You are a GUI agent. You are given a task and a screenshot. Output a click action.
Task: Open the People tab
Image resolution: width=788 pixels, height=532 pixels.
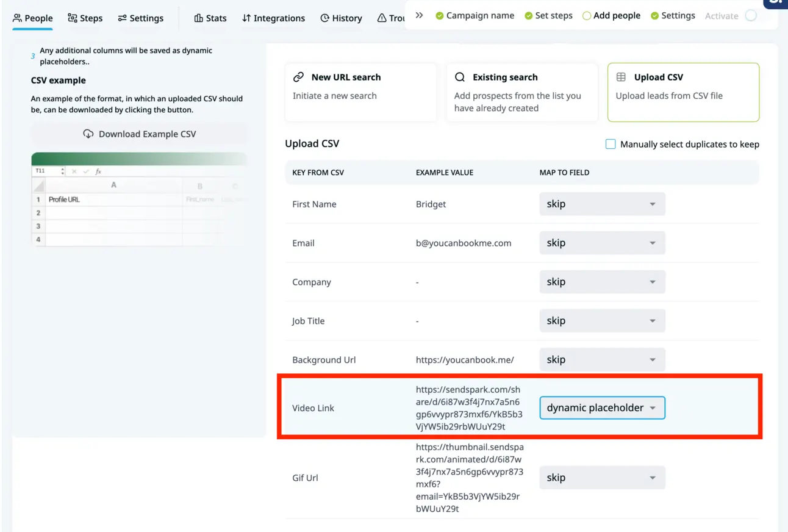(33, 18)
